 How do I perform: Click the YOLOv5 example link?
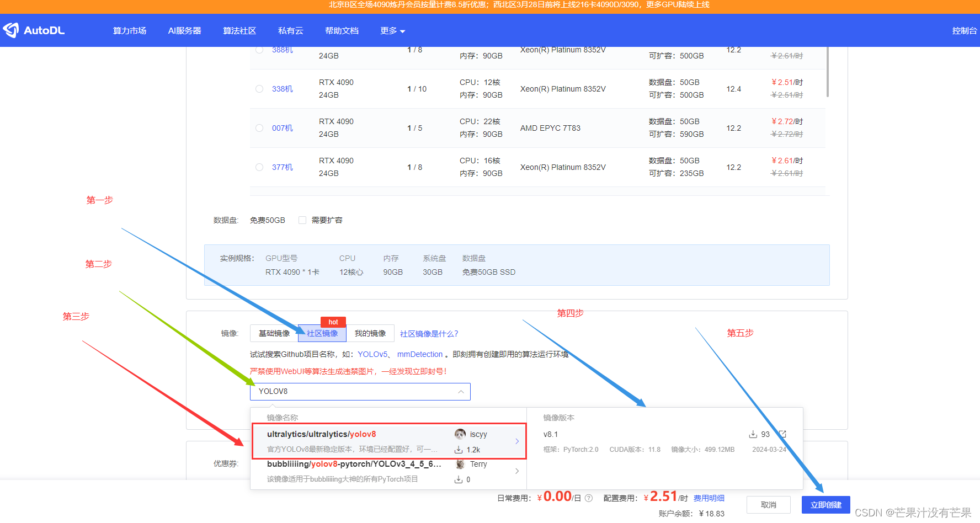(x=372, y=354)
